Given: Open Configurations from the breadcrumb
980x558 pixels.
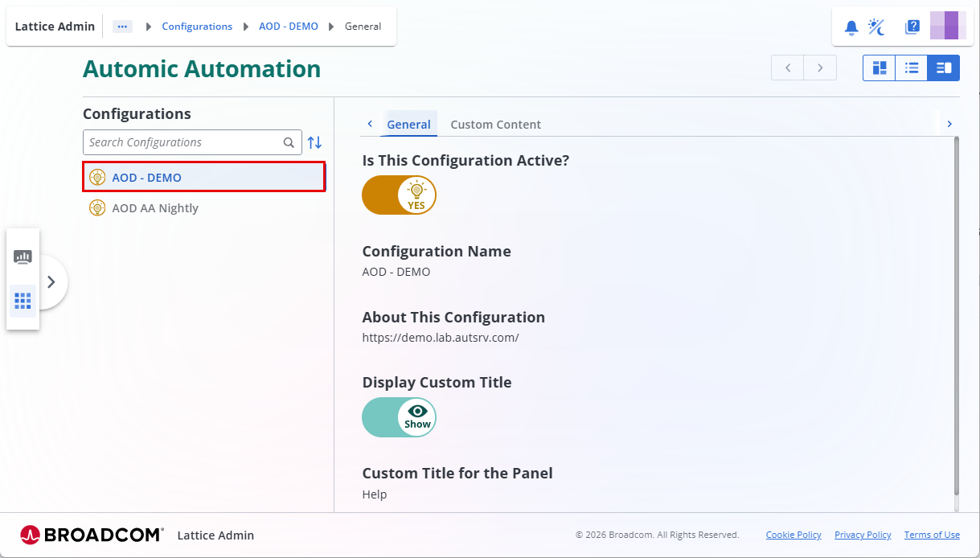Looking at the screenshot, I should [x=197, y=26].
